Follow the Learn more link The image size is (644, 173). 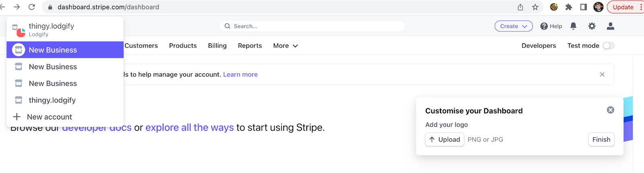point(240,74)
